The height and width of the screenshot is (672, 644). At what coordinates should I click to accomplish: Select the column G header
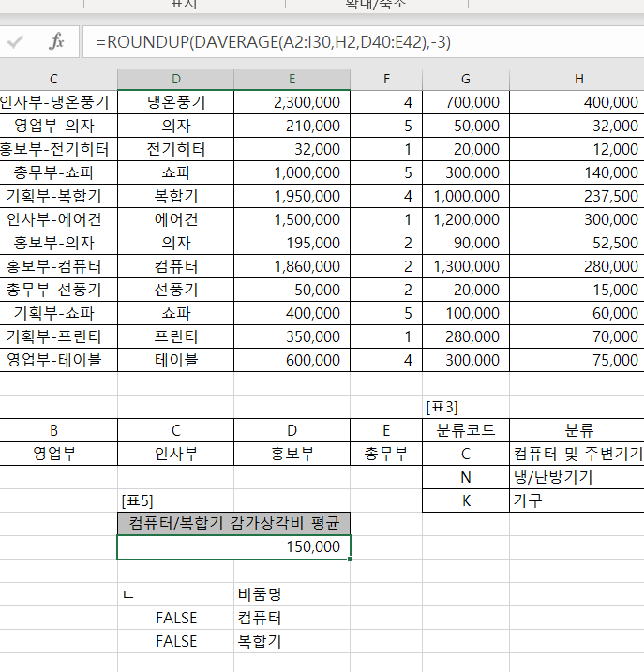[x=466, y=79]
